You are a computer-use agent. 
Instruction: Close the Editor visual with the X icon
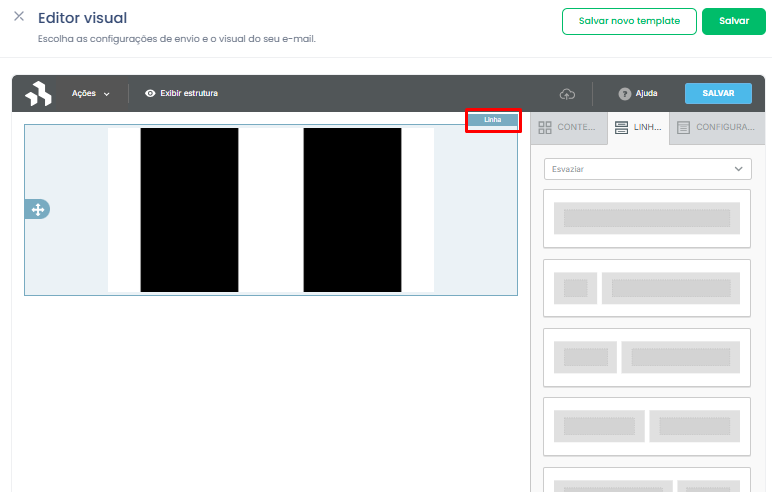19,16
